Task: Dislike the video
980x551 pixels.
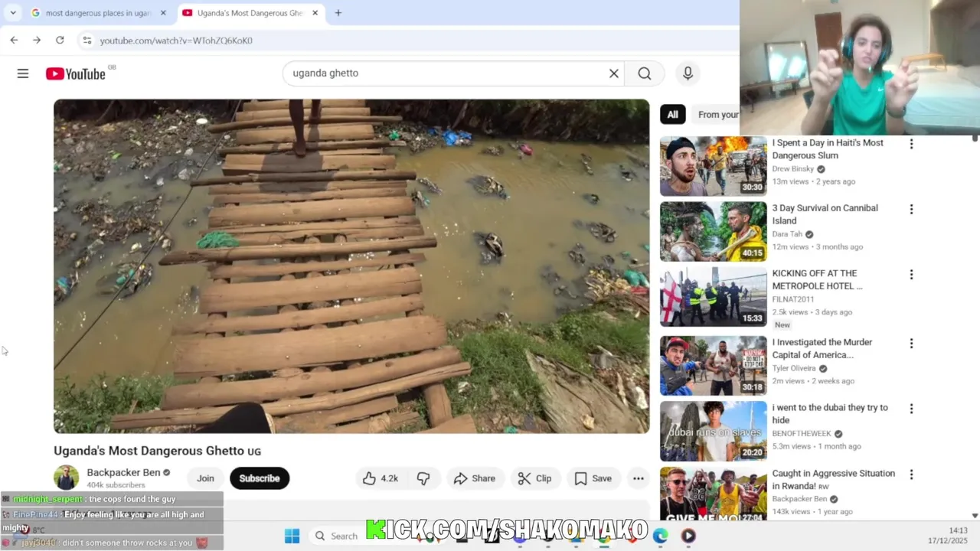Action: coord(423,478)
